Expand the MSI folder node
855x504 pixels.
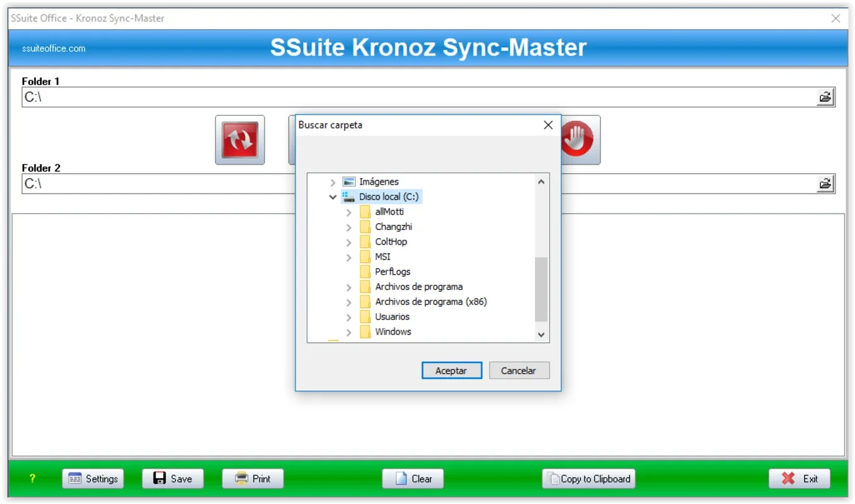coord(348,257)
